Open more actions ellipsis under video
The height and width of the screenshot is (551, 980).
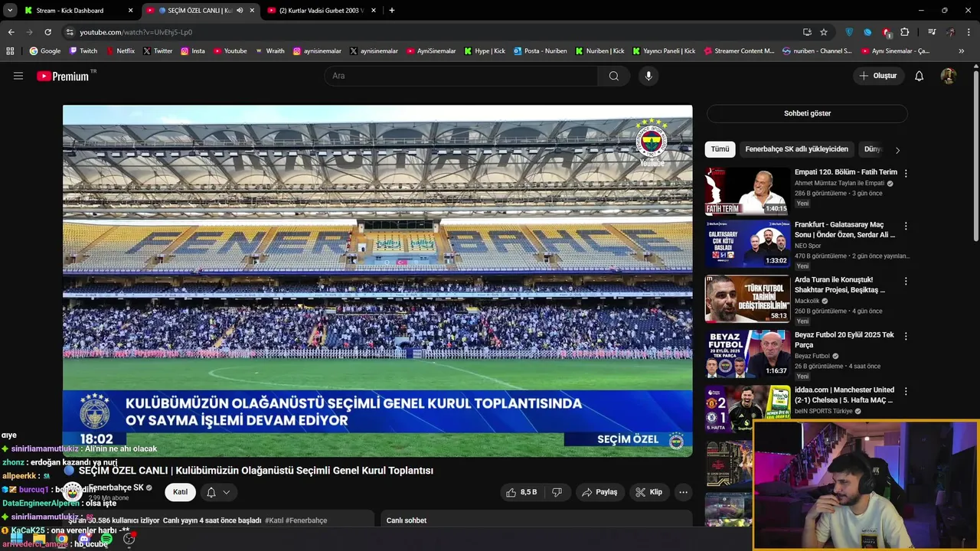683,492
